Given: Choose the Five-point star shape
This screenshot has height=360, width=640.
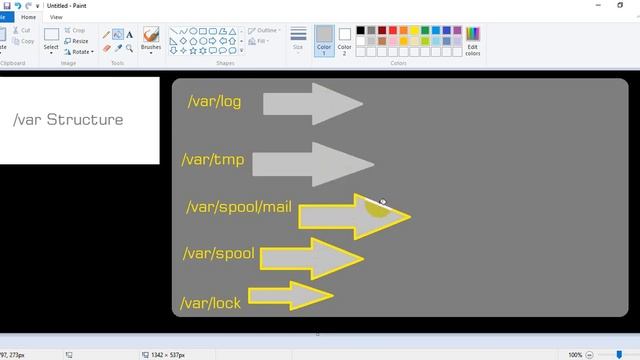Looking at the screenshot, I should click(x=193, y=51).
